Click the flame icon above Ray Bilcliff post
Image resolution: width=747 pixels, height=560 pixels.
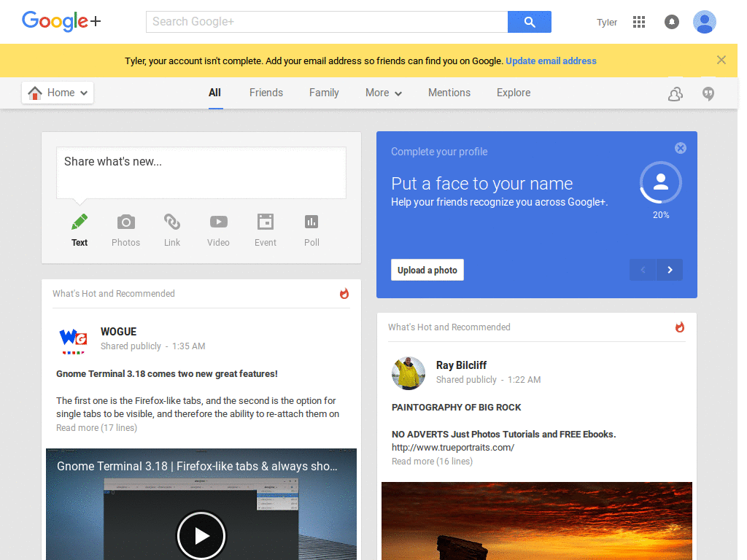(x=679, y=327)
